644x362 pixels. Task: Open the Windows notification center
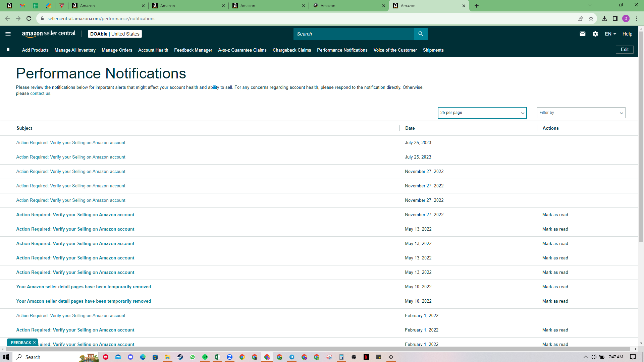coord(633,357)
